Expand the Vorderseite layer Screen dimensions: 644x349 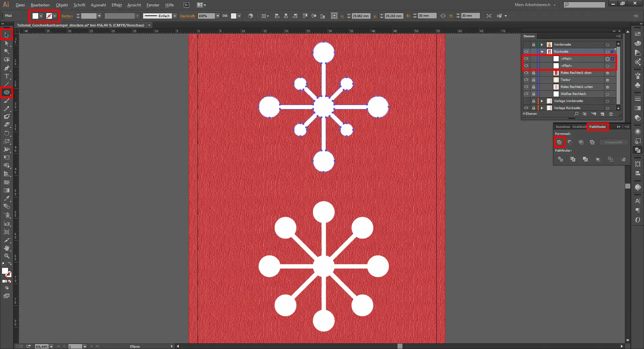point(542,45)
